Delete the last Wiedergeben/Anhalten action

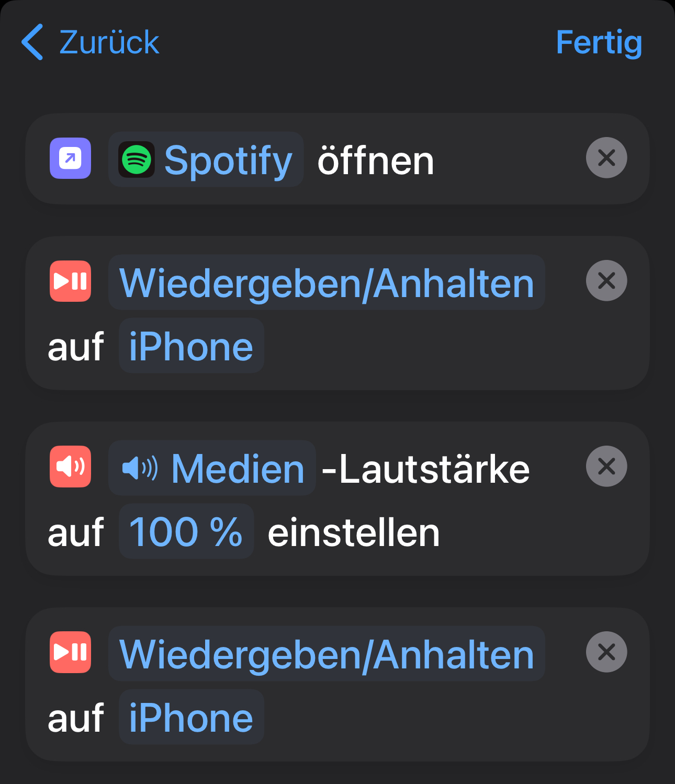(x=606, y=652)
